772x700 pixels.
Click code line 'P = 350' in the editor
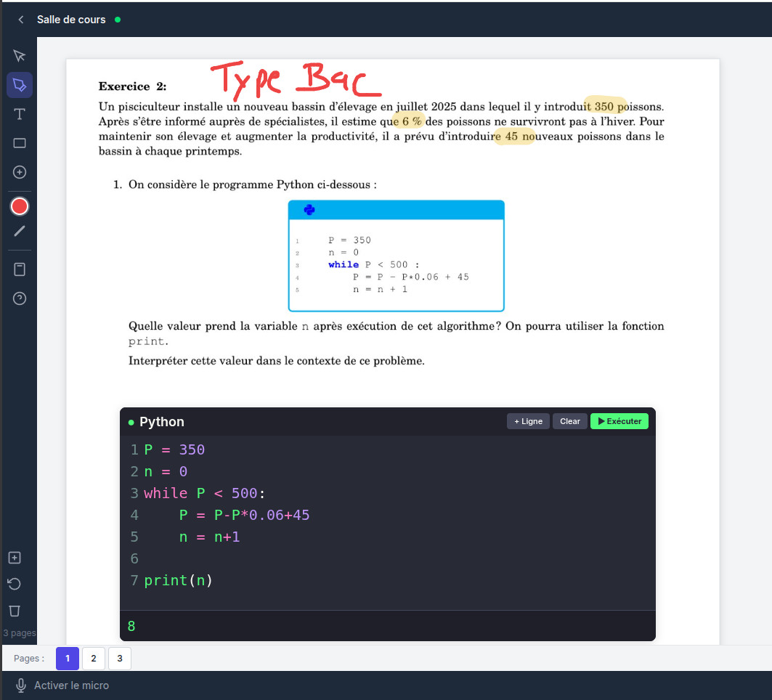pyautogui.click(x=174, y=449)
